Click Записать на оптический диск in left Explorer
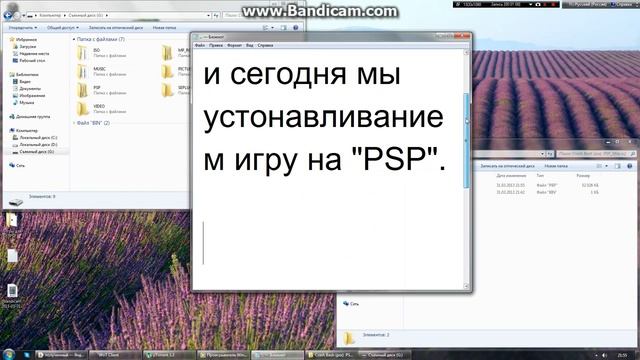 (116, 28)
